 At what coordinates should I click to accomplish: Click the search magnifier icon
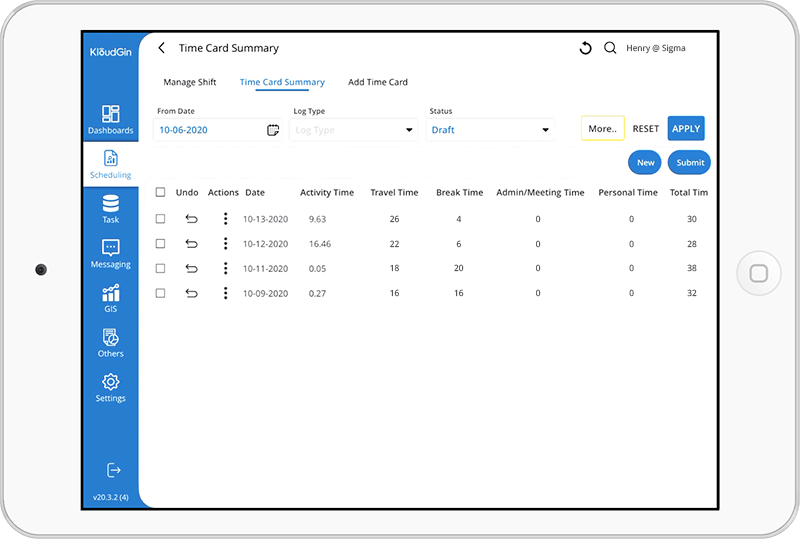(x=610, y=48)
